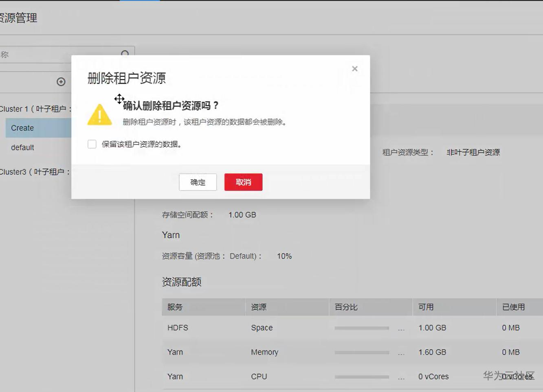Click the 资源管理 page heading

click(18, 18)
